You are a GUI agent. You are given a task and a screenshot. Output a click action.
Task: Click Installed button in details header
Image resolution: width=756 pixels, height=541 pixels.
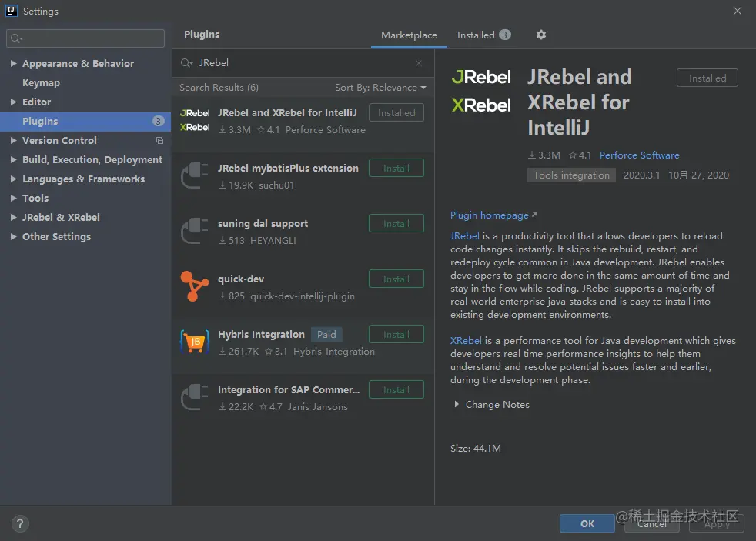tap(707, 78)
